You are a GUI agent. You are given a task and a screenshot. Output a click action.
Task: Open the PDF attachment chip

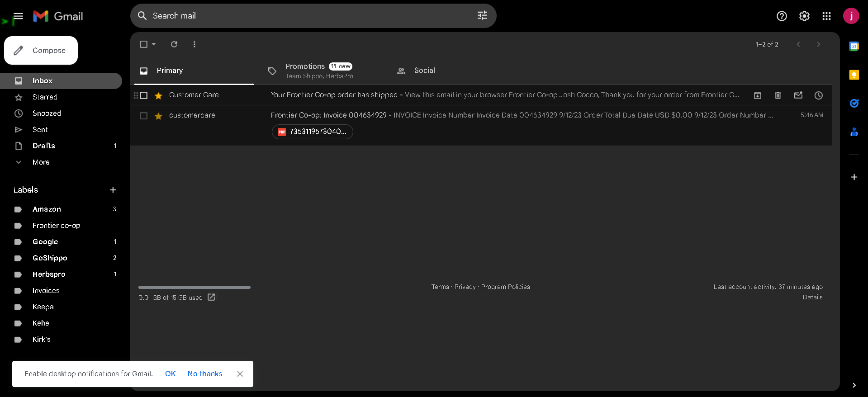coord(312,132)
